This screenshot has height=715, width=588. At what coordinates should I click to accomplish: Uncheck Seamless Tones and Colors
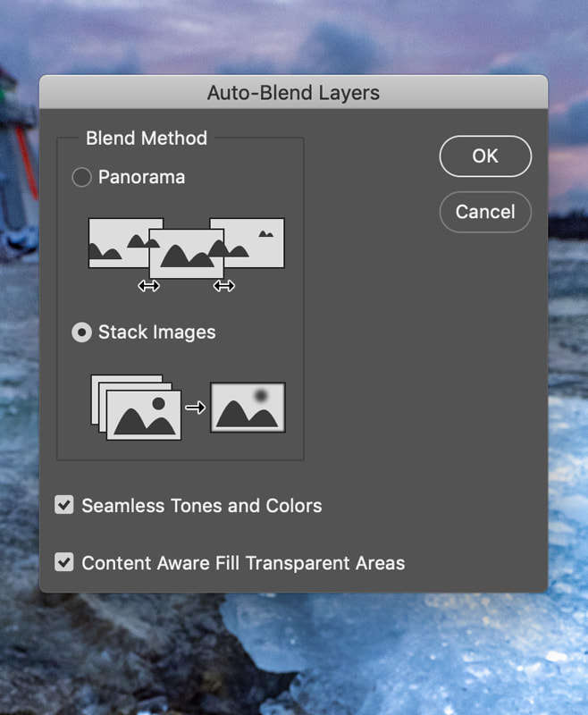[63, 506]
